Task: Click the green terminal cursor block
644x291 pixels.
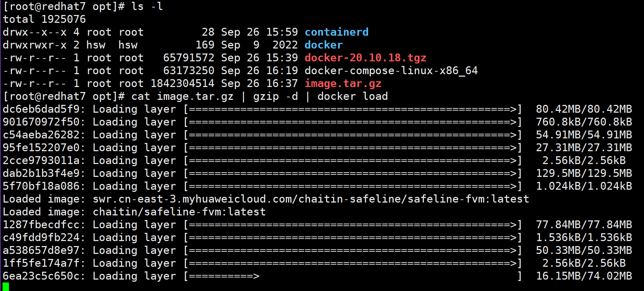Action: coord(6,287)
